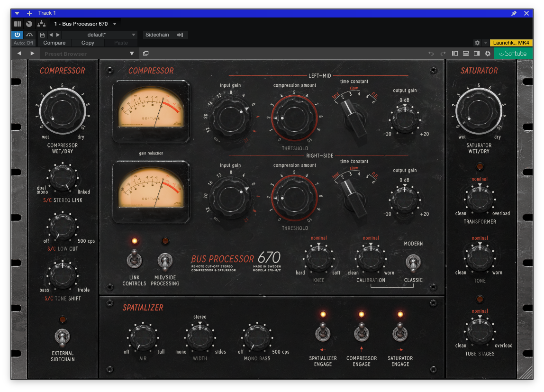Toggle the Auto: Off automation mode button
544x392 pixels.
[x=24, y=43]
